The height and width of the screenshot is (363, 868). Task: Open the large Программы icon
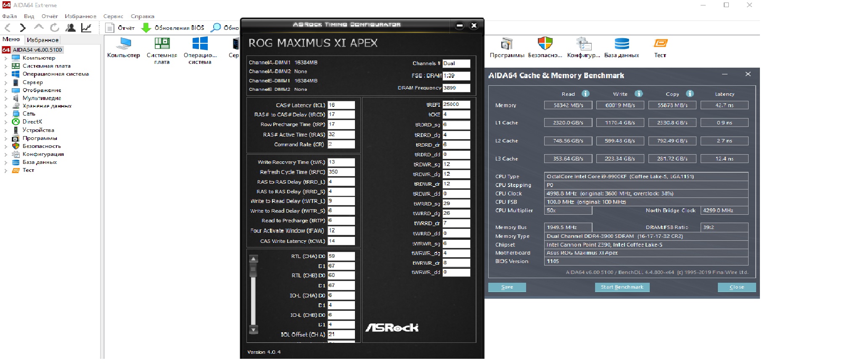click(x=507, y=47)
